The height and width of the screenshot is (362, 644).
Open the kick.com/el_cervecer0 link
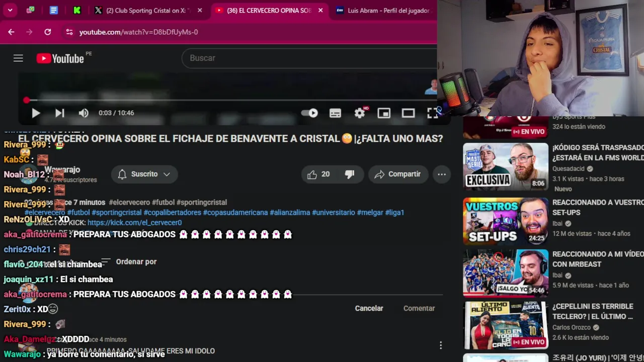tap(134, 223)
